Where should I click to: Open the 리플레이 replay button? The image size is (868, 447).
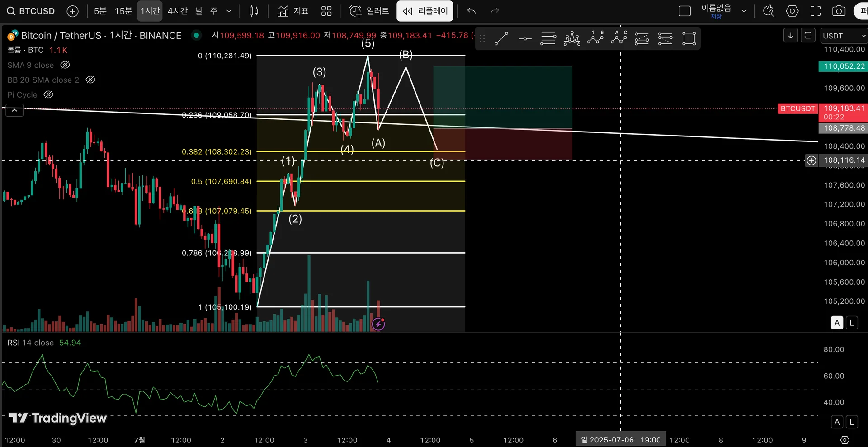point(425,11)
